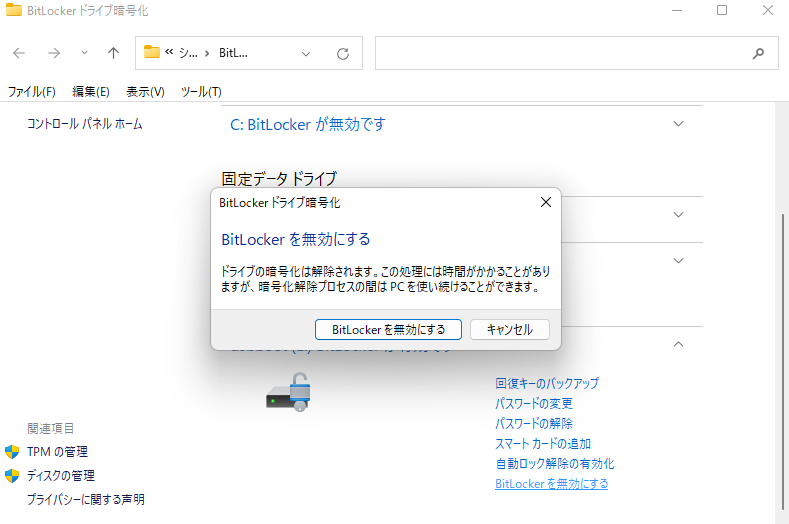The width and height of the screenshot is (789, 524).
Task: Open パスワードの解除 link
Action: click(534, 424)
